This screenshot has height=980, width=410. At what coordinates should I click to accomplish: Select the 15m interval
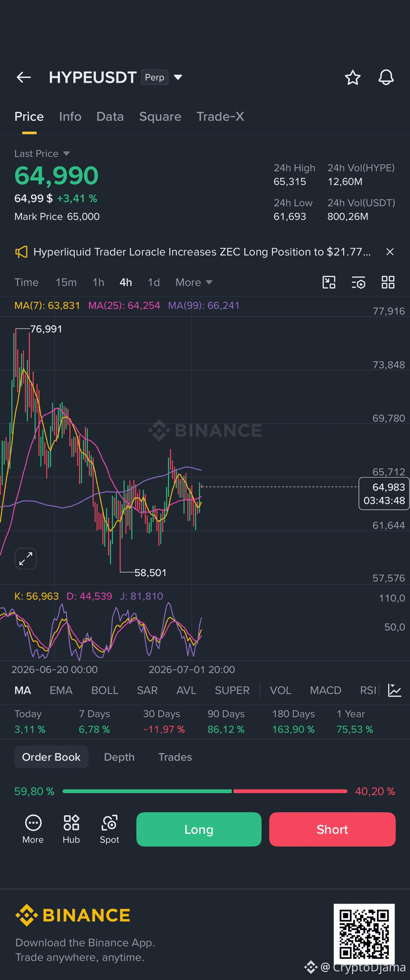(66, 282)
